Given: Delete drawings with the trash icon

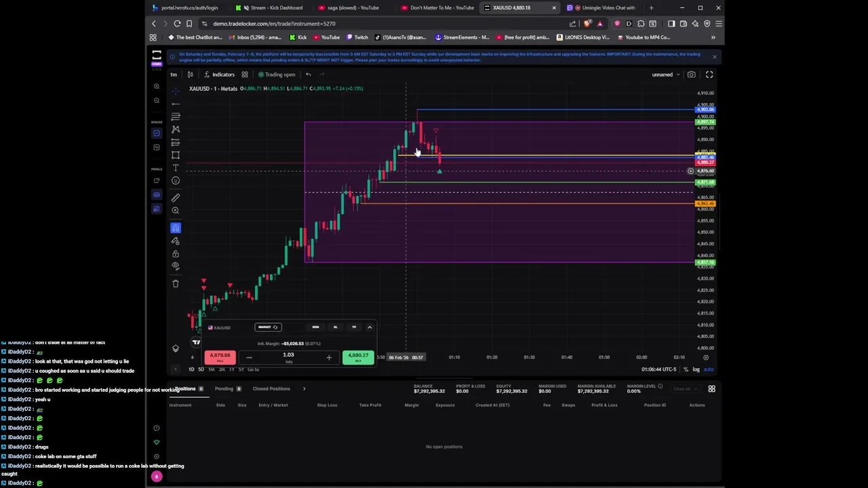Looking at the screenshot, I should (x=176, y=283).
